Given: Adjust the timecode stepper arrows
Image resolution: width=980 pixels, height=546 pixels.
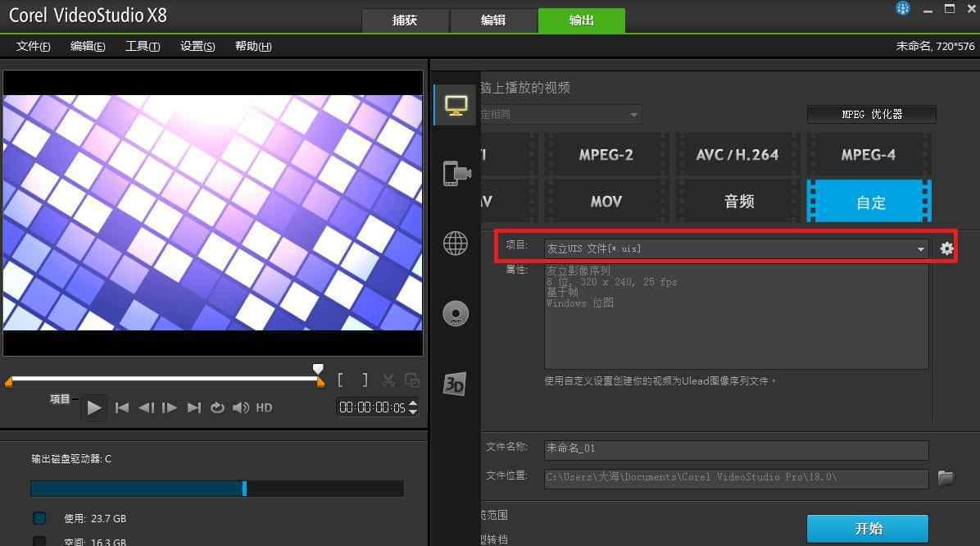Looking at the screenshot, I should coord(412,407).
